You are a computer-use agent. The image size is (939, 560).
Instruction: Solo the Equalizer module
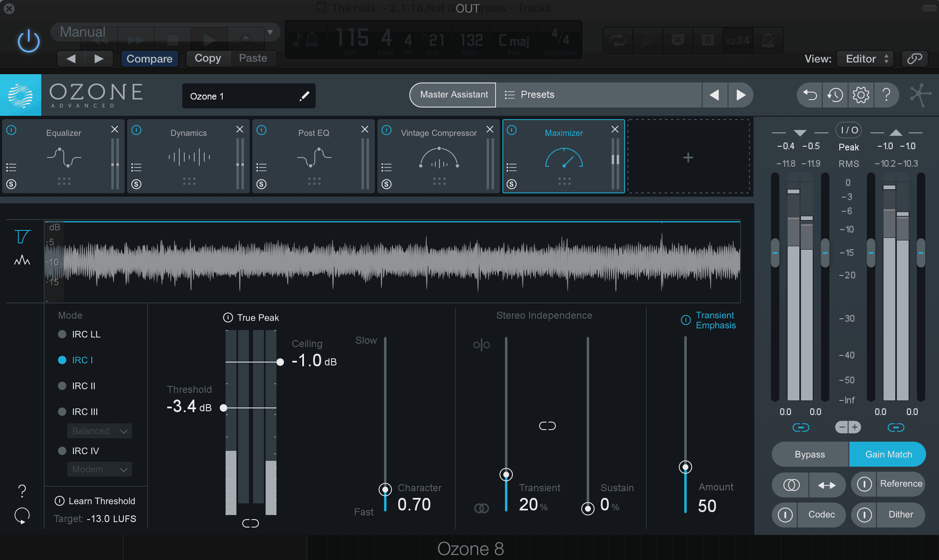point(11,184)
